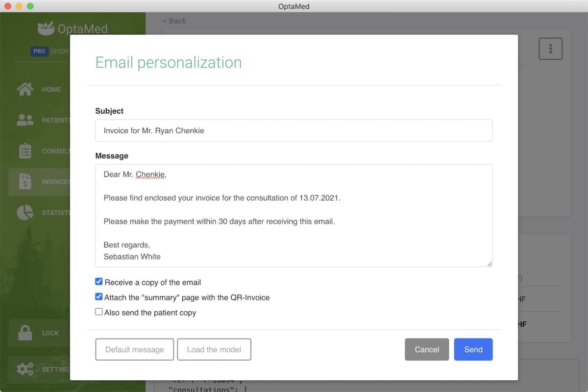Send the personalized email

click(473, 349)
